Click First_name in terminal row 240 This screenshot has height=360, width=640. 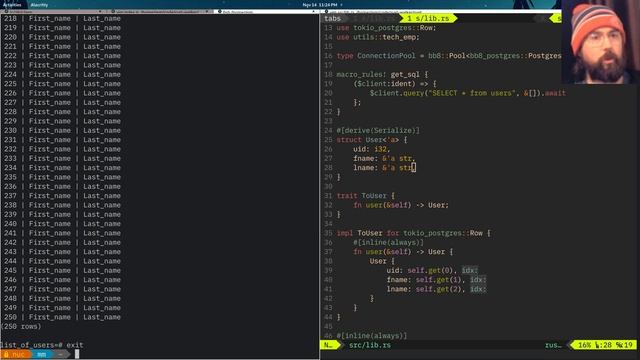coord(50,224)
